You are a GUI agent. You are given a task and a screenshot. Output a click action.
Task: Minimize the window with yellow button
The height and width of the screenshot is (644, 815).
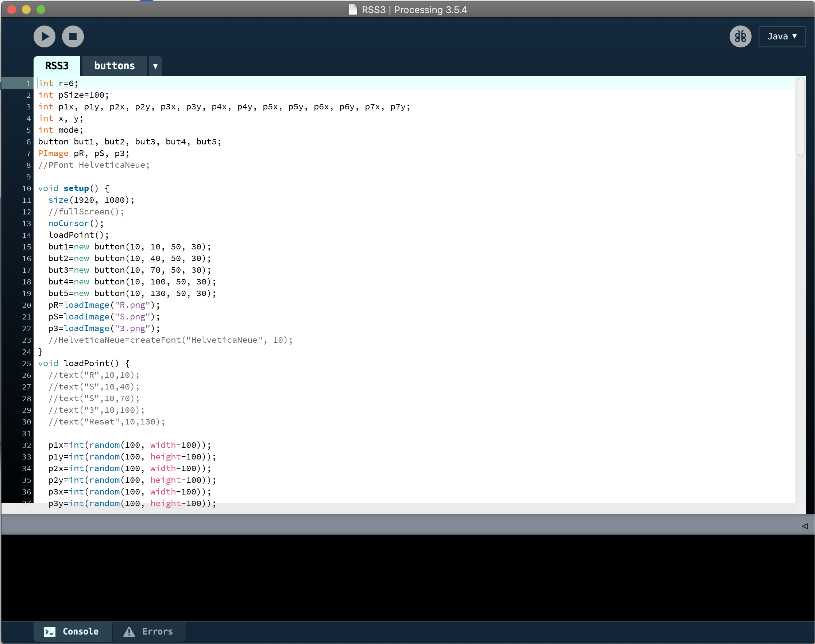(26, 9)
